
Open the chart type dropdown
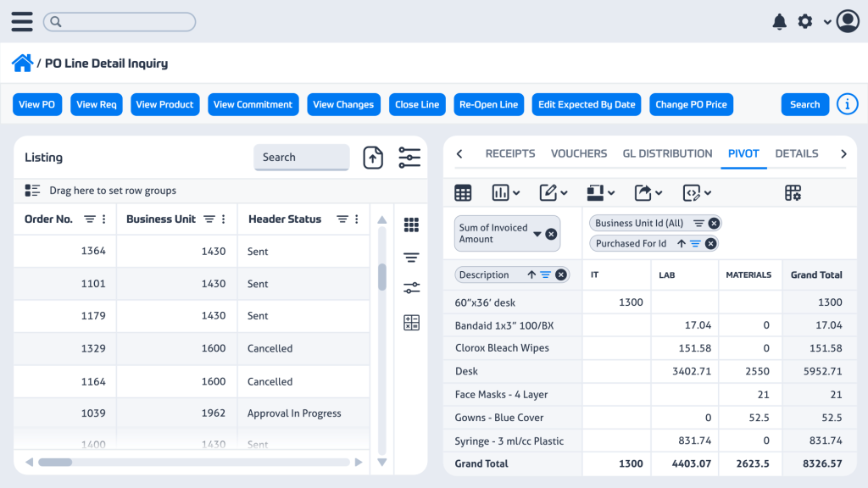point(505,193)
